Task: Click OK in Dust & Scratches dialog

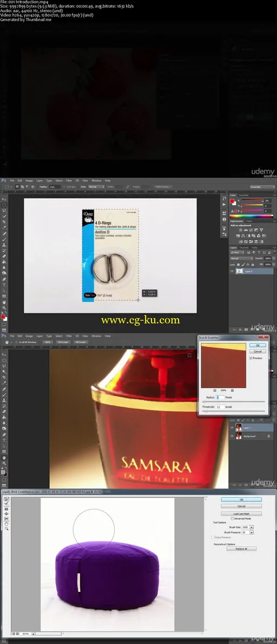Action: point(258,345)
